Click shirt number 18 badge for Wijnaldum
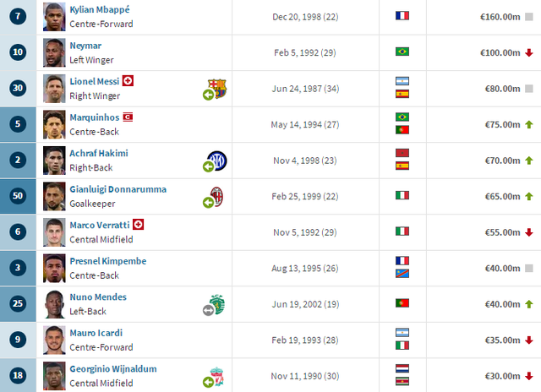This screenshot has width=541, height=392. click(x=18, y=375)
